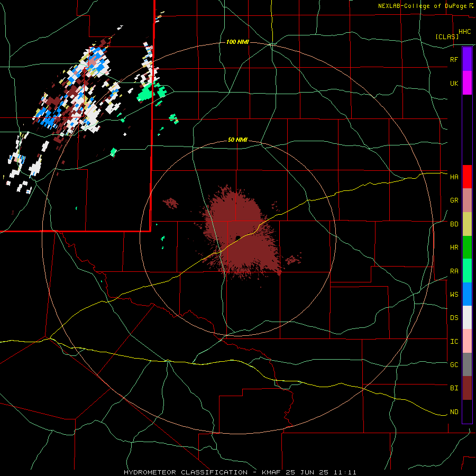
Task: Click the DS legend label
Action: [454, 318]
